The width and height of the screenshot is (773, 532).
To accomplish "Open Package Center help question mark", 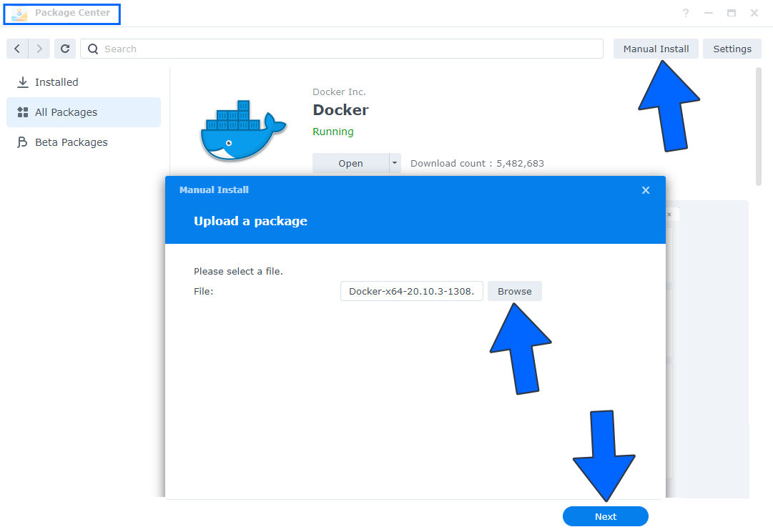I will click(686, 14).
